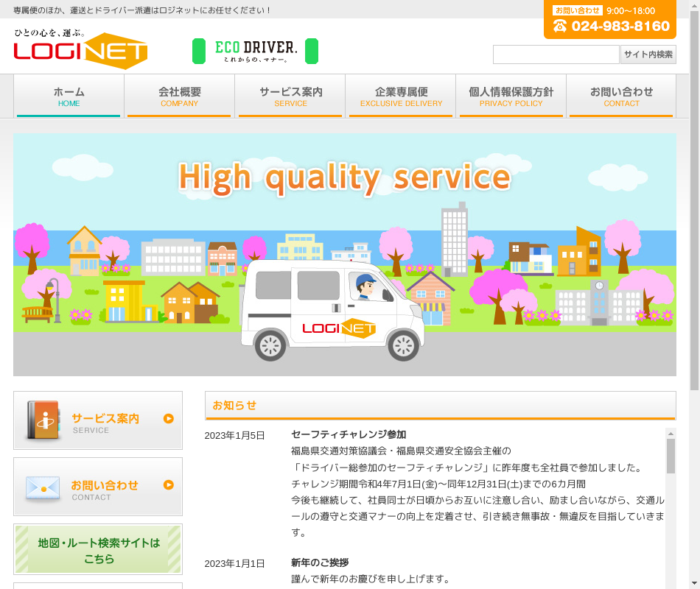
Task: Click the telephone icon beside the phone number
Action: 560,27
